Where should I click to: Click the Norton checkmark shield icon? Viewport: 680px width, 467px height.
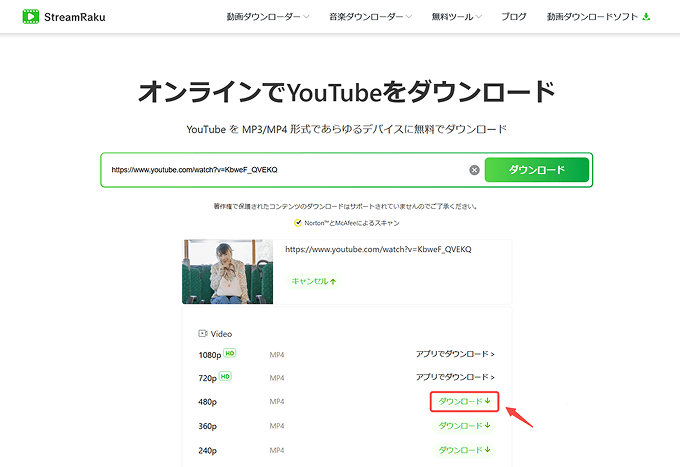298,223
